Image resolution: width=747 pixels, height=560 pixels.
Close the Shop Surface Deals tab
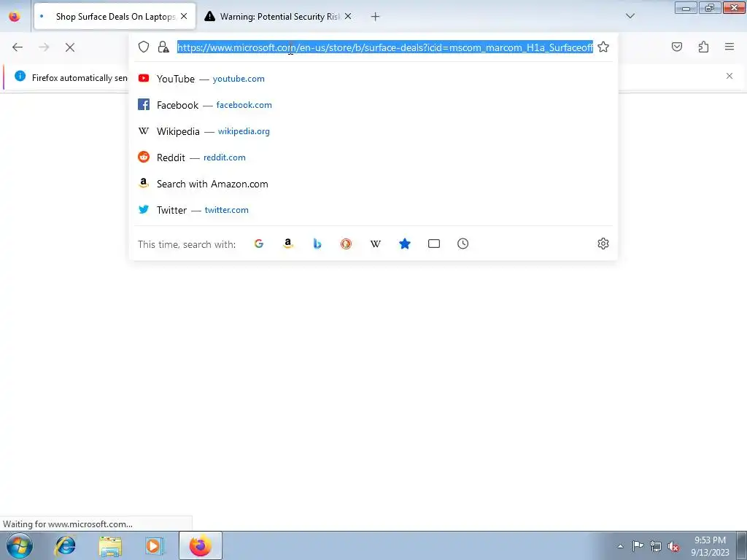coord(184,16)
